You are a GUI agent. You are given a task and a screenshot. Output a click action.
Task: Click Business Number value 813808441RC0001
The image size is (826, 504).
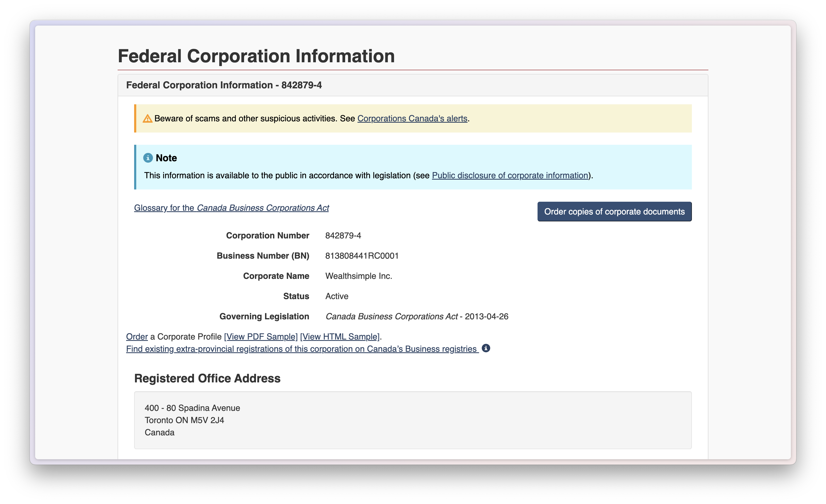coord(362,256)
